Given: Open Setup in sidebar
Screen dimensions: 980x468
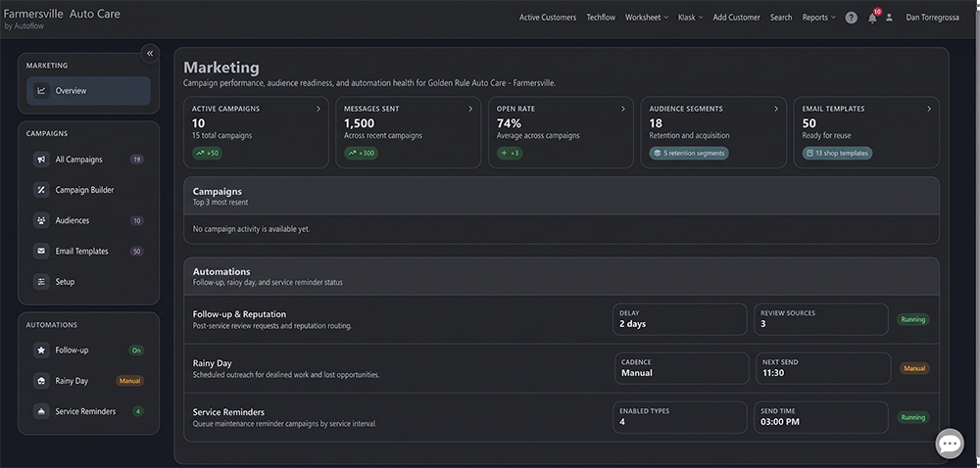Looking at the screenshot, I should tap(88, 281).
